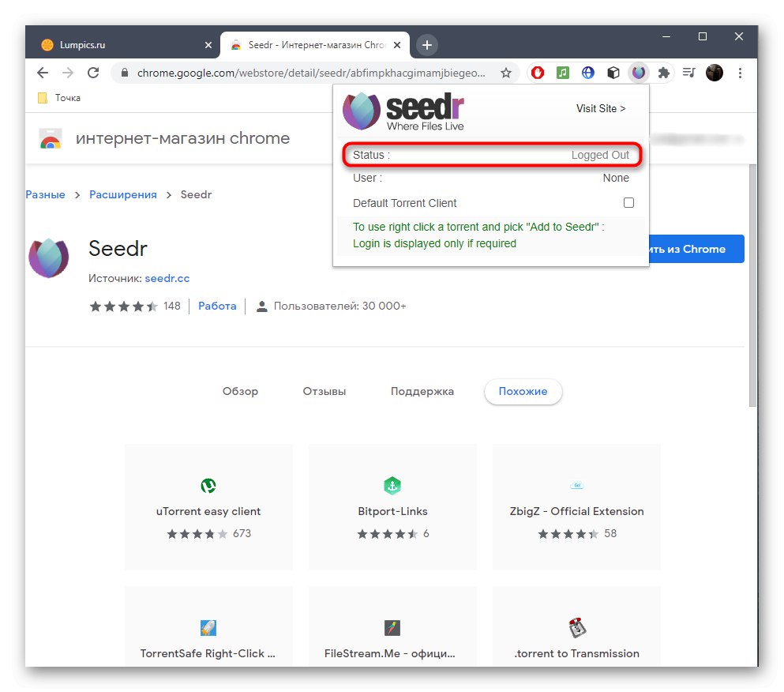Expand the Visit Site link in Seedr popup

pos(601,108)
